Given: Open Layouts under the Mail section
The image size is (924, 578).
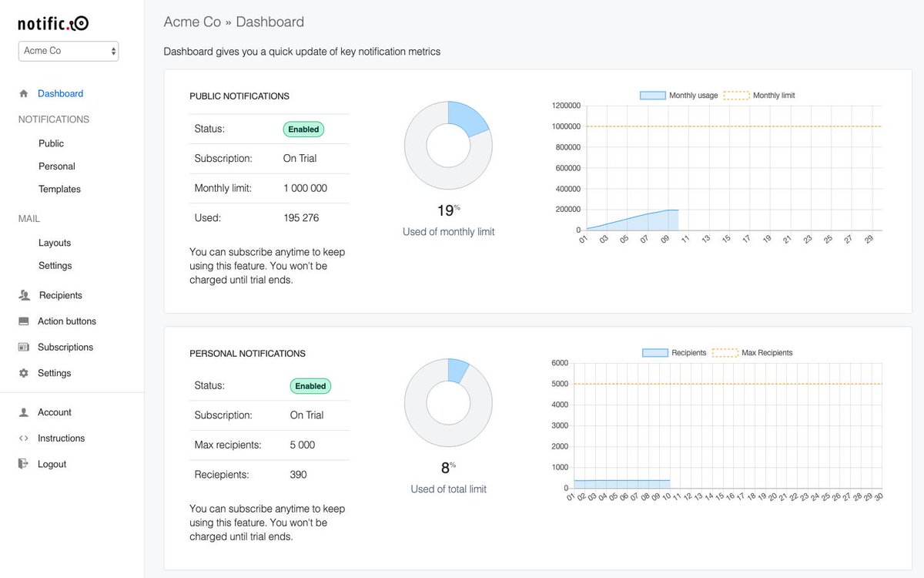Looking at the screenshot, I should pyautogui.click(x=55, y=242).
